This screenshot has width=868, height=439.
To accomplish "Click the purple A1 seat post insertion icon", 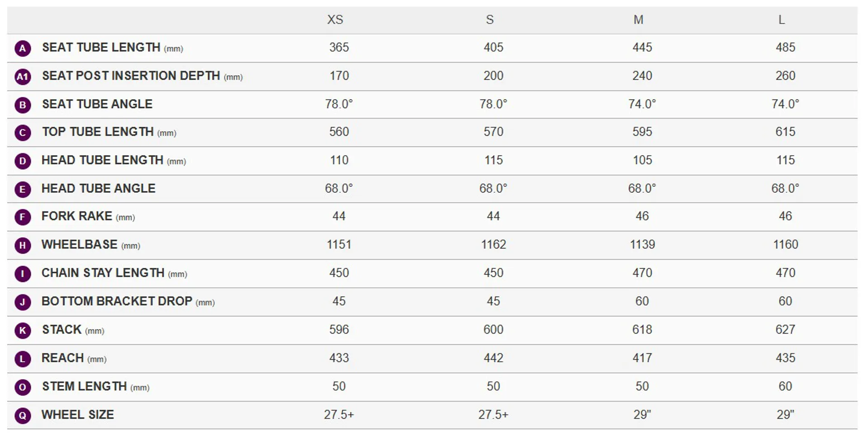I will coord(23,76).
